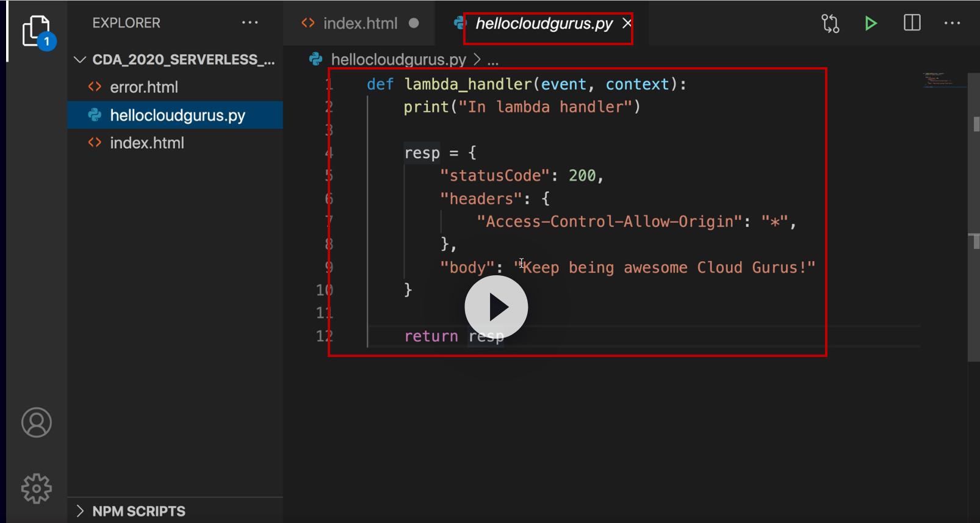980x523 pixels.
Task: Click the "body" key on line 9
Action: 467,267
